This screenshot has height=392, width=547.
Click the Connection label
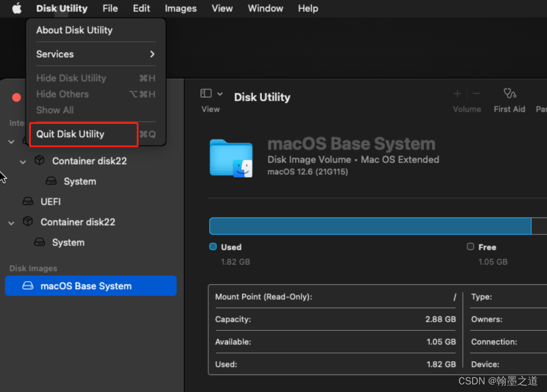[x=494, y=342]
